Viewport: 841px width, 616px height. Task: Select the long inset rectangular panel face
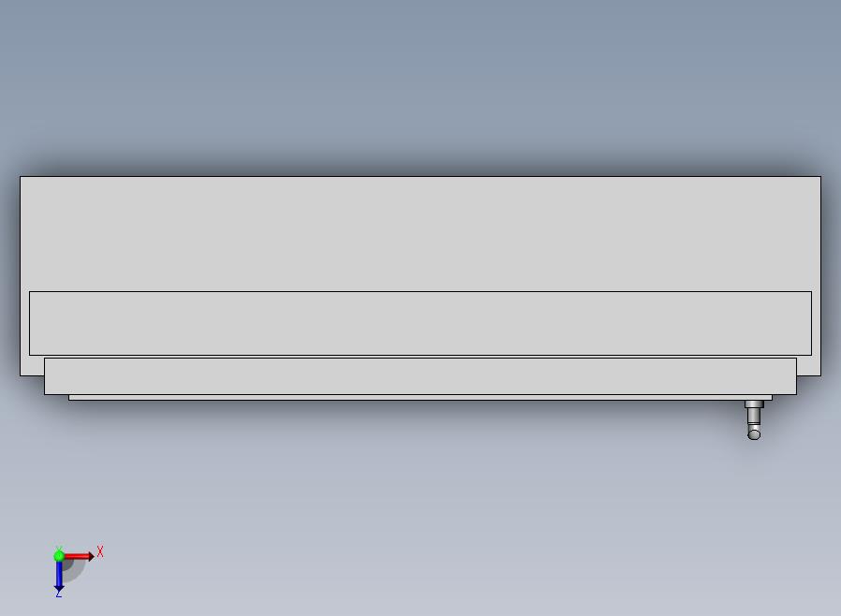click(420, 323)
